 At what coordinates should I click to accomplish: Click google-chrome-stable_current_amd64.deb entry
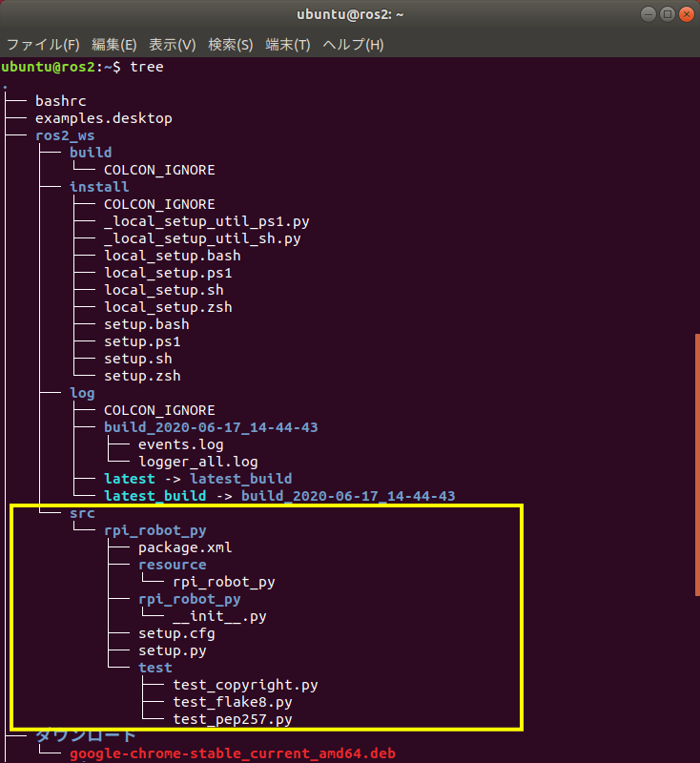coord(233,753)
